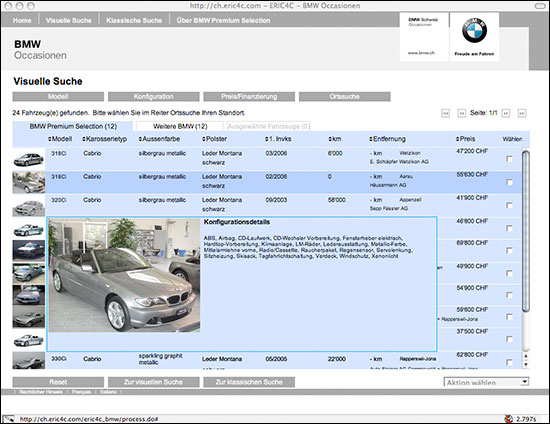
Task: Select the 46'800 CHF vehicle checkbox
Action: tap(509, 228)
